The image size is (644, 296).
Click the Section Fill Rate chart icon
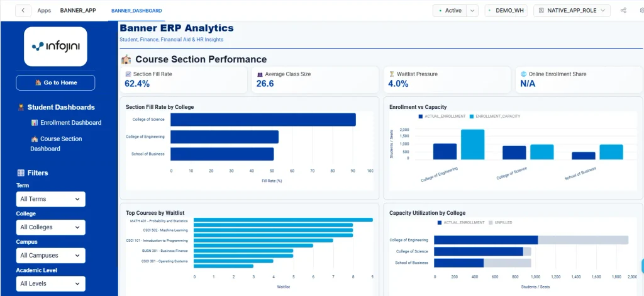(x=128, y=74)
